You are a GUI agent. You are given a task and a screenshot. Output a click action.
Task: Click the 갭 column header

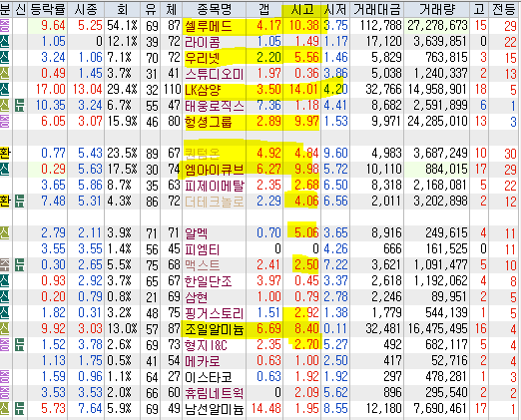[264, 9]
